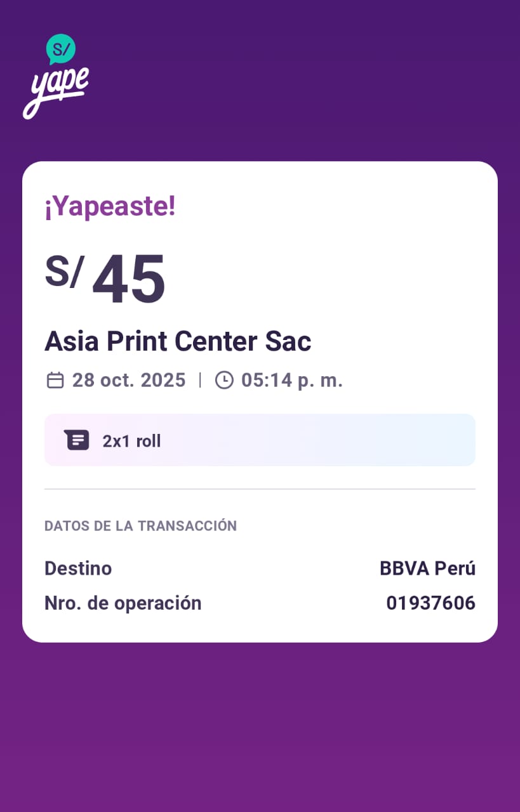Image resolution: width=520 pixels, height=812 pixels.
Task: Tap the "2x1 roll" message text
Action: coord(131,441)
